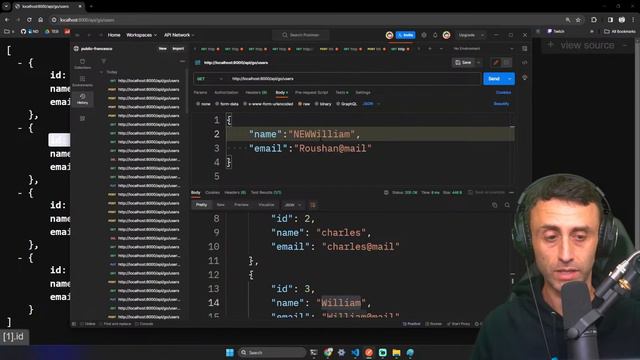Click the Cookies link under Send
640x360 pixels.
(503, 93)
